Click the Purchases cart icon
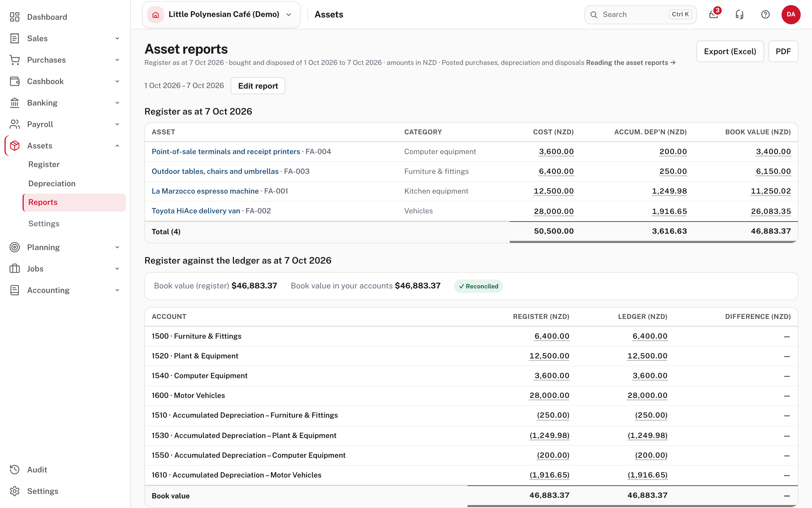This screenshot has height=508, width=812. 14,60
